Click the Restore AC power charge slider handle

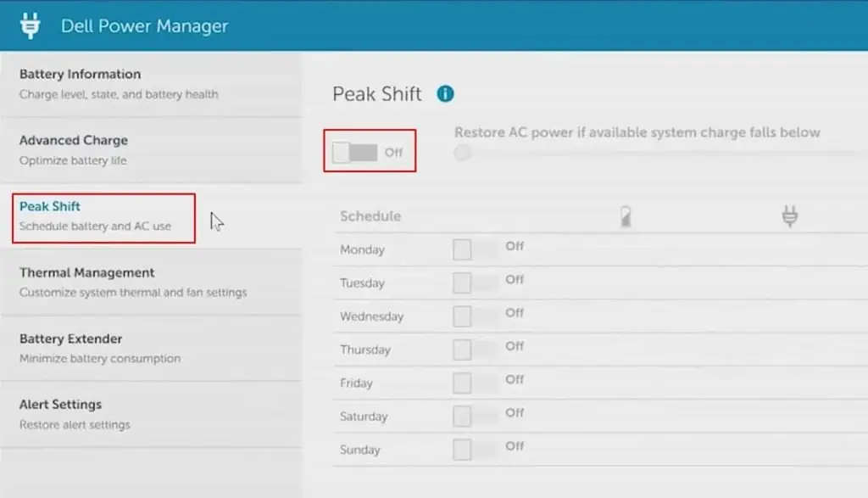(462, 153)
